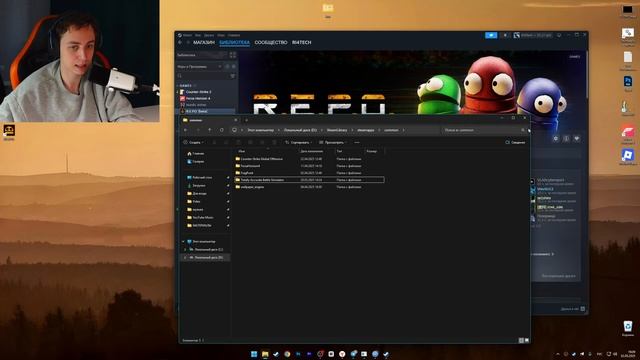Click the info icon on Steam game page
640x360 pixels.
click(566, 139)
